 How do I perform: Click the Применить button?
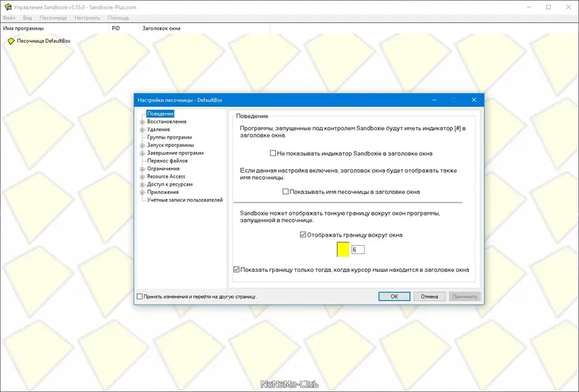465,297
